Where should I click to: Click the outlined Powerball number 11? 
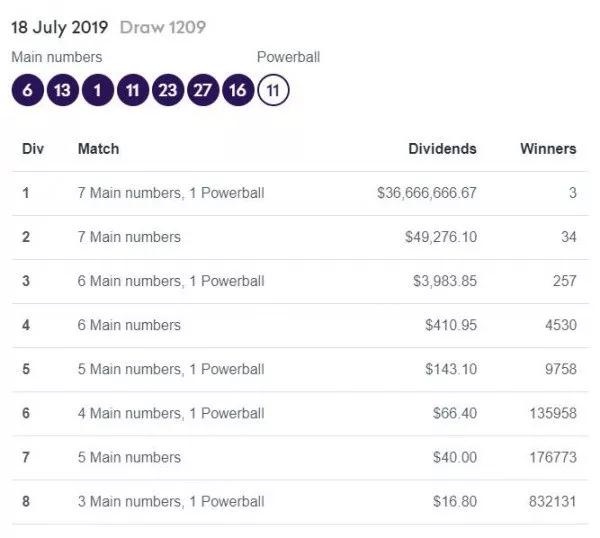pos(272,91)
